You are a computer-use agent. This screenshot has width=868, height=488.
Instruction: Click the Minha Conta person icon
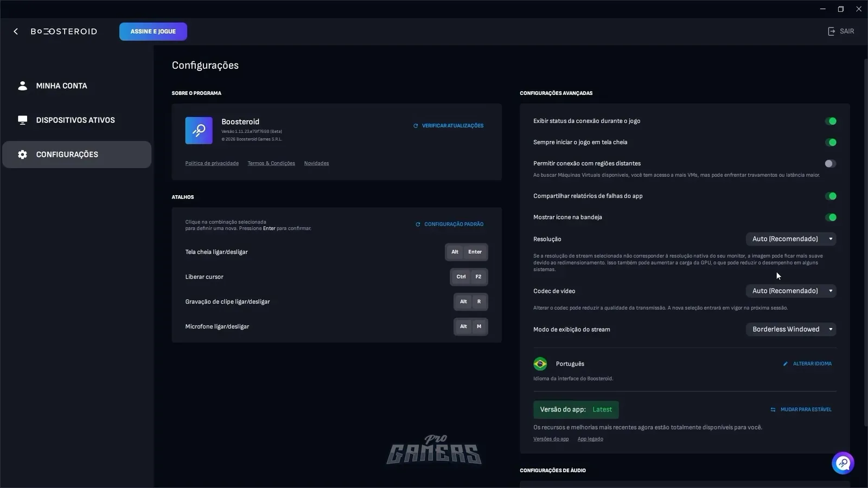click(x=22, y=86)
